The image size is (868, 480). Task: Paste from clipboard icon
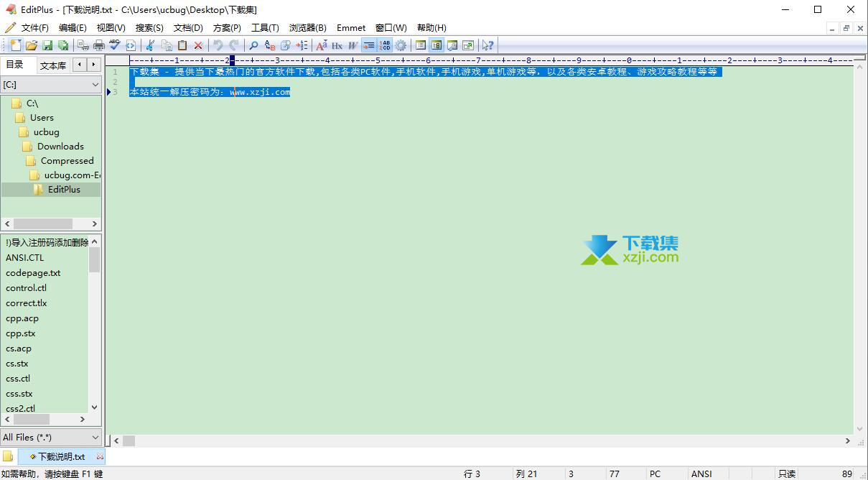point(182,45)
